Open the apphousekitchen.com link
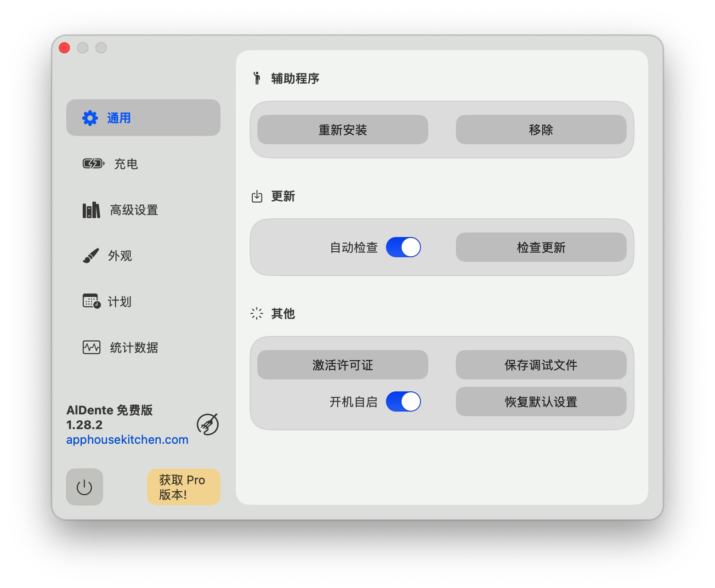 (x=127, y=440)
